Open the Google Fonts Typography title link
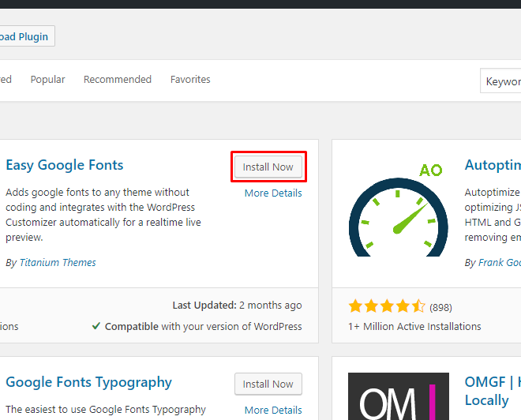The image size is (521, 420). [x=88, y=382]
